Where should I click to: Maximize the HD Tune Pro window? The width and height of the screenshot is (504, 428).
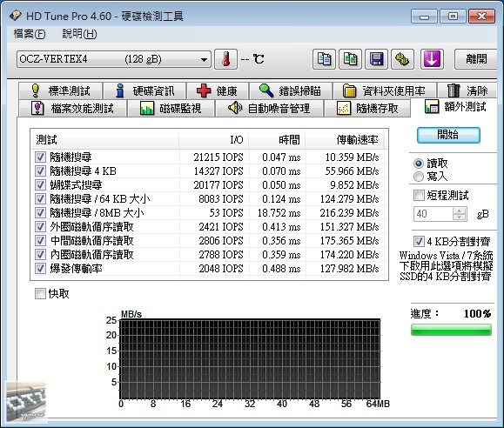coord(453,17)
